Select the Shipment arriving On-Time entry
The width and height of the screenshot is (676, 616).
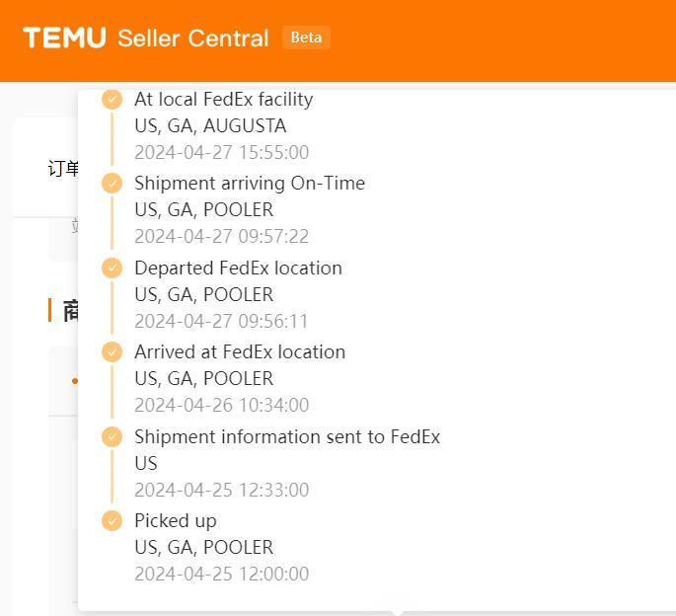(250, 184)
